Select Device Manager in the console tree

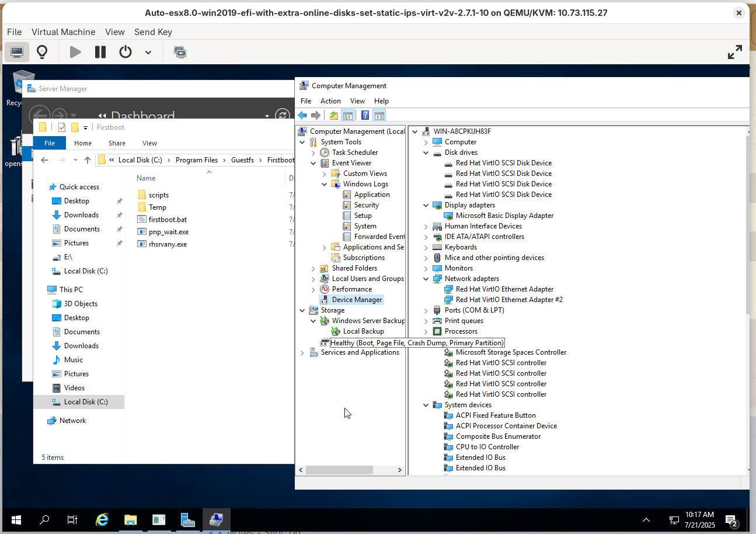point(357,300)
